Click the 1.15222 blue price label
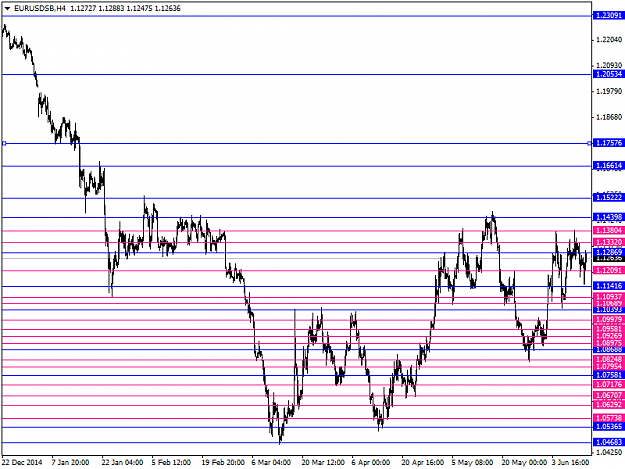The height and width of the screenshot is (469, 625). pyautogui.click(x=608, y=197)
